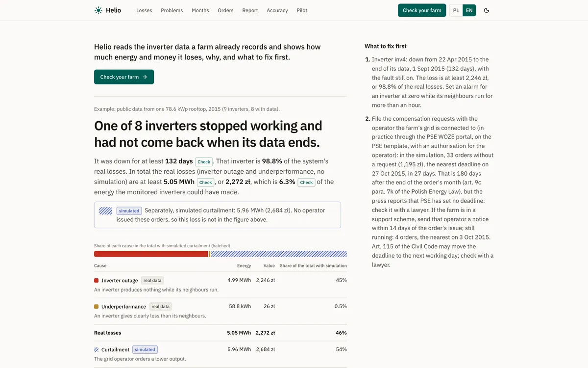The width and height of the screenshot is (588, 368).
Task: Click the red Inverter outage color swatch
Action: click(97, 281)
